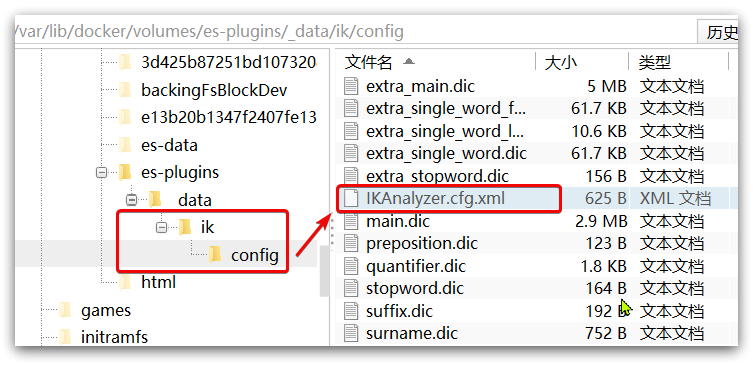The image size is (753, 365).
Task: Click the quantifier.dic file icon
Action: 352,266
